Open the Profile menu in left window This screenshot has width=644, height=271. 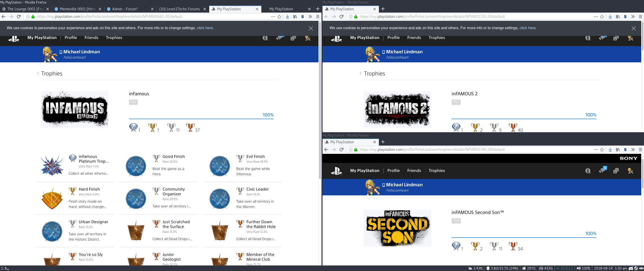[x=71, y=37]
